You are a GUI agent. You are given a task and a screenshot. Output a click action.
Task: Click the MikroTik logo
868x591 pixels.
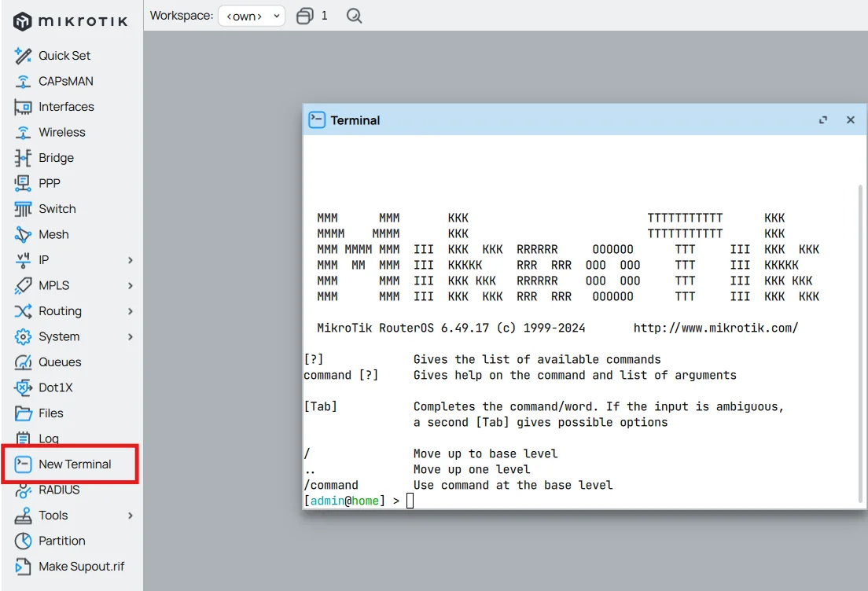tap(71, 21)
